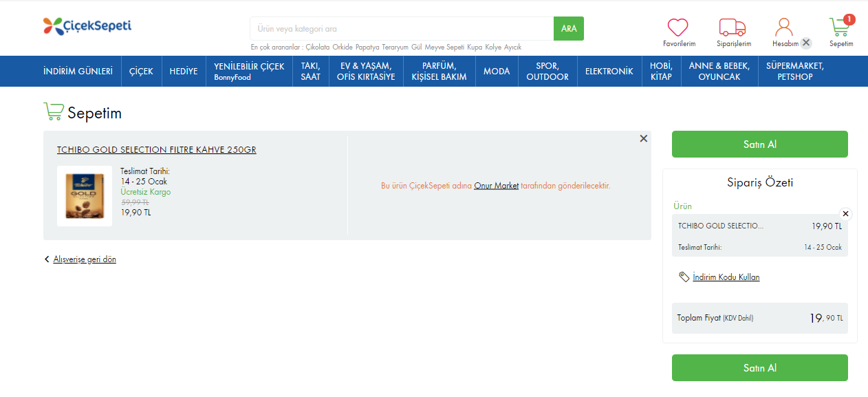
Task: Click 'TCHIBO GOLD SELECTIO...' in order summary
Action: tap(721, 226)
